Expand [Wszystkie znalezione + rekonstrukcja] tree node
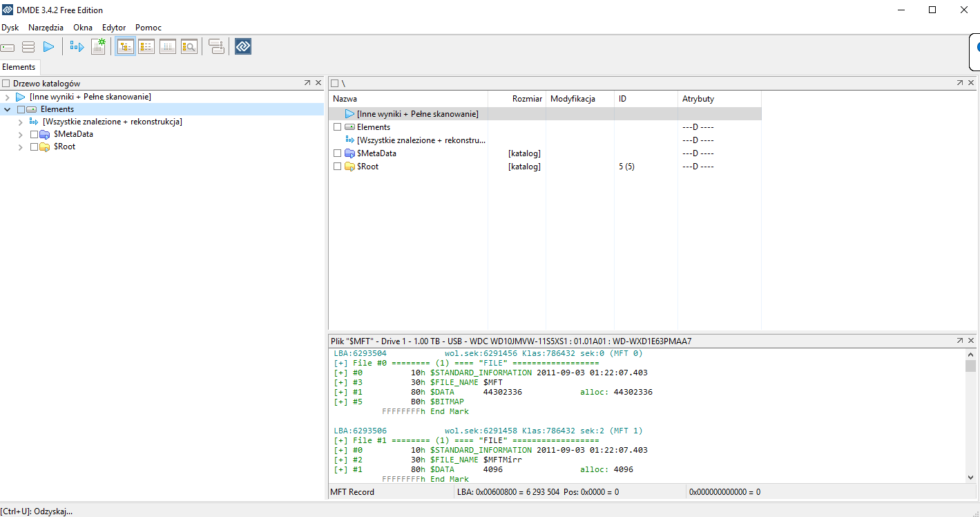The image size is (980, 517). coord(21,122)
